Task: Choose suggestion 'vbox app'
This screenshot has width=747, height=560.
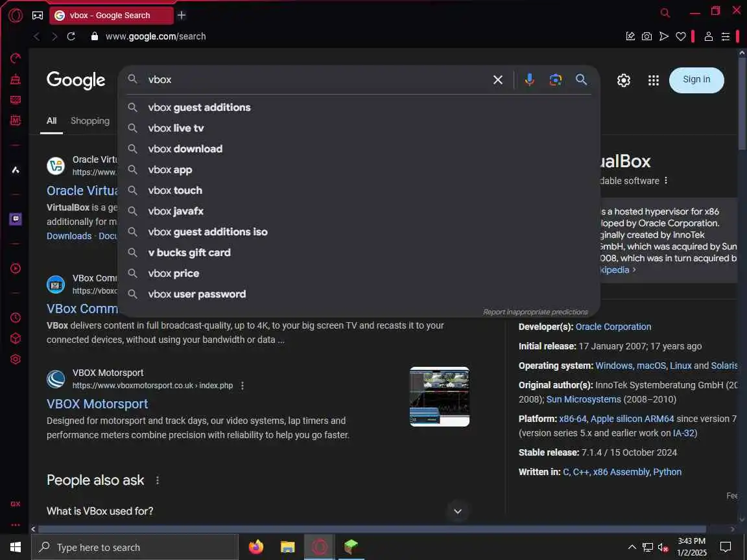Action: pyautogui.click(x=358, y=170)
